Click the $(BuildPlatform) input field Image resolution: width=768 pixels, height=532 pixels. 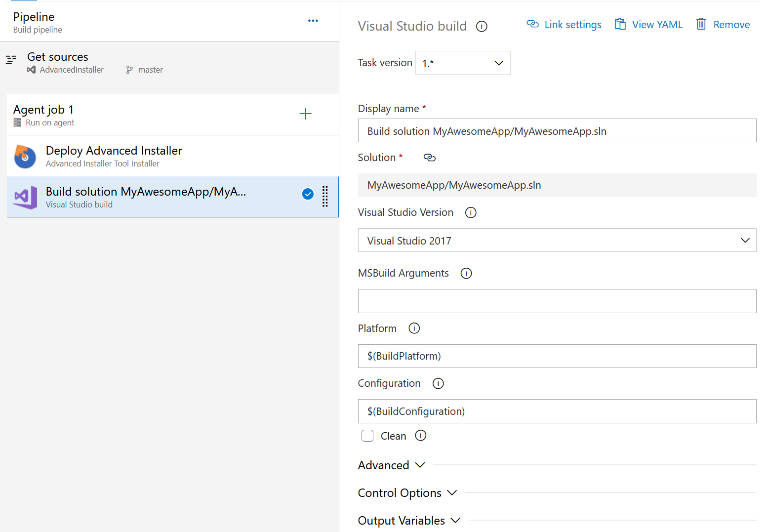click(x=557, y=356)
